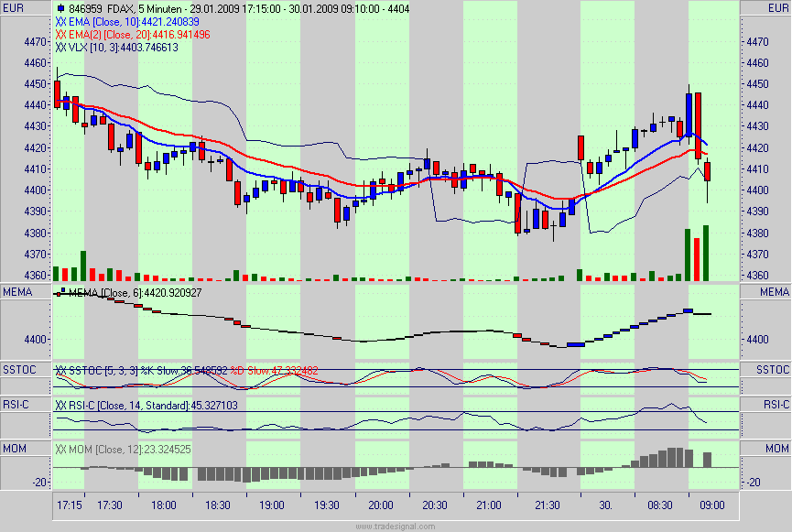Select the MOM panel tab on the left
Image resolution: width=792 pixels, height=532 pixels.
pos(15,449)
